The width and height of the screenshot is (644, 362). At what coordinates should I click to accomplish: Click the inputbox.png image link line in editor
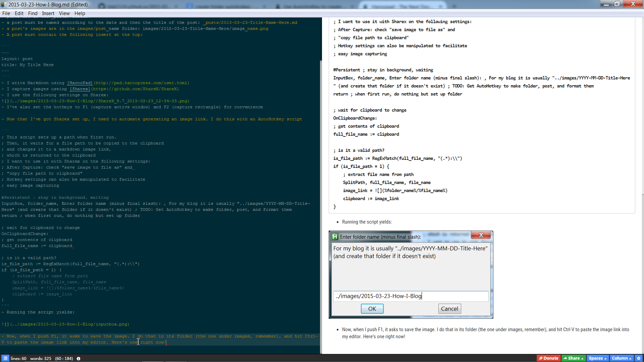click(x=65, y=324)
